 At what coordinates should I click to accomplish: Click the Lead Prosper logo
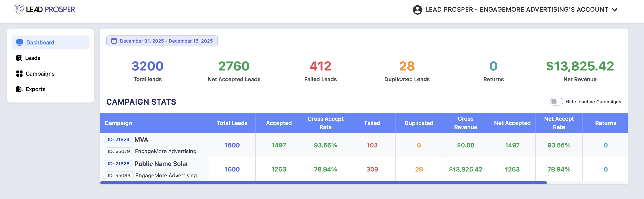pyautogui.click(x=44, y=9)
